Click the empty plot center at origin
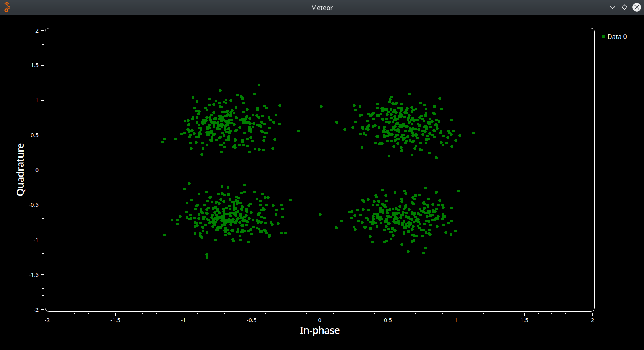This screenshot has height=350, width=644. tap(320, 170)
